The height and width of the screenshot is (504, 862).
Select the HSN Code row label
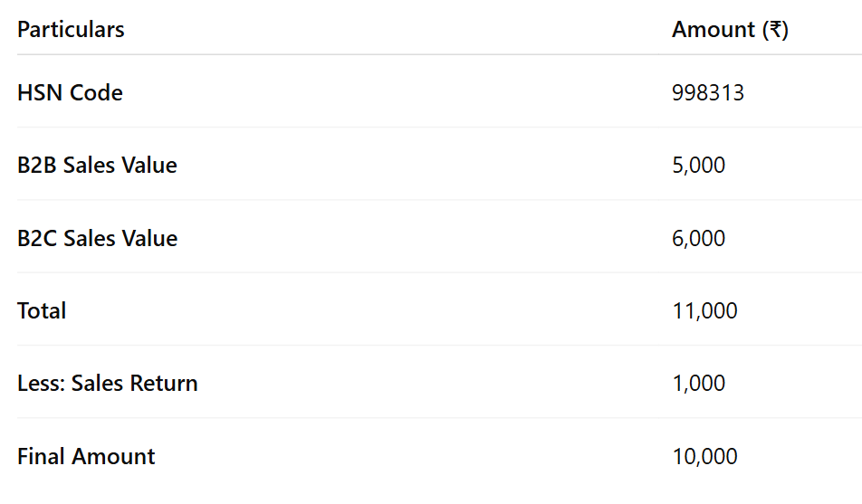pos(70,93)
